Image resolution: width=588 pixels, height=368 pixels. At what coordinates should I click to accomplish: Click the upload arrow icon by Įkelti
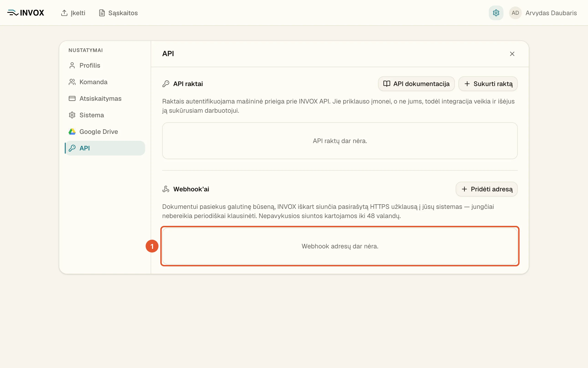pos(64,13)
